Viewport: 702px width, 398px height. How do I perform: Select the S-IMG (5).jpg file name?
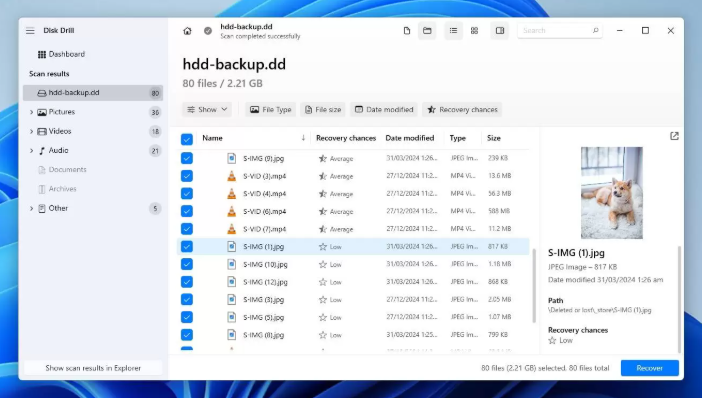(x=264, y=317)
